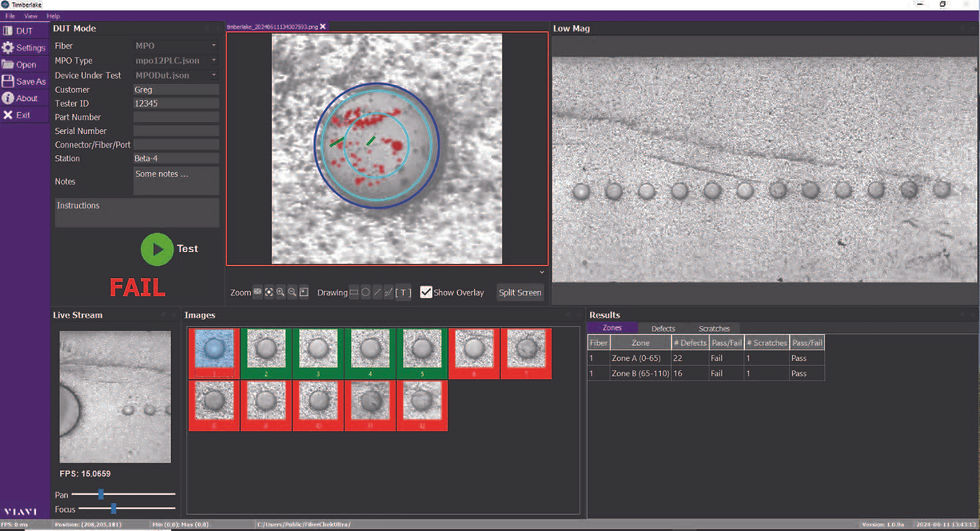Uncheck the Show Overlay checkbox
Screen dimensions: 980x531
(x=426, y=292)
